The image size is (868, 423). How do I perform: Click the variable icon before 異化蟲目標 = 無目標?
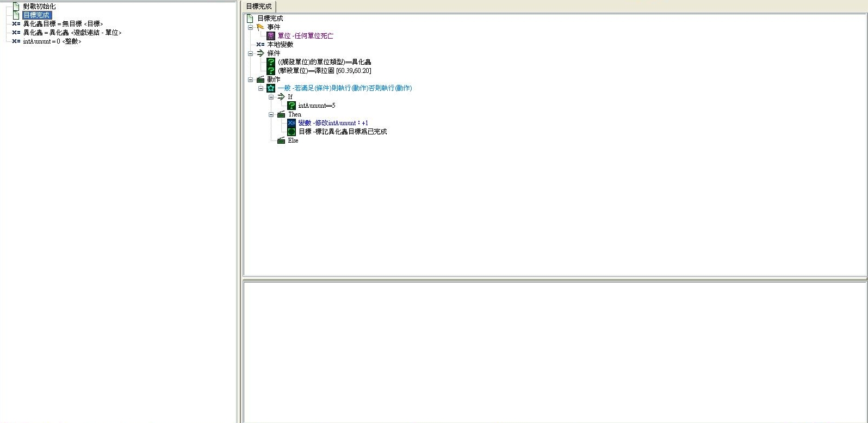pos(16,24)
